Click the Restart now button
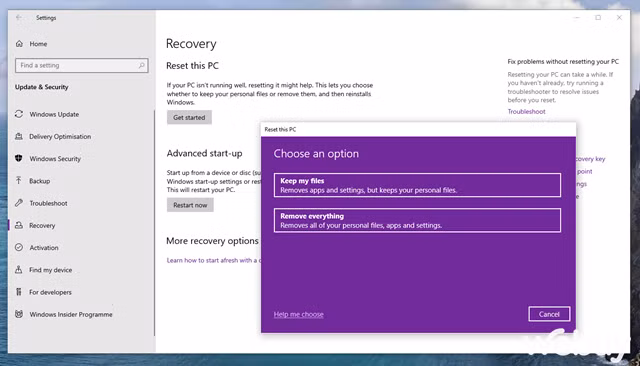Viewport: 640px width, 366px height. (190, 205)
